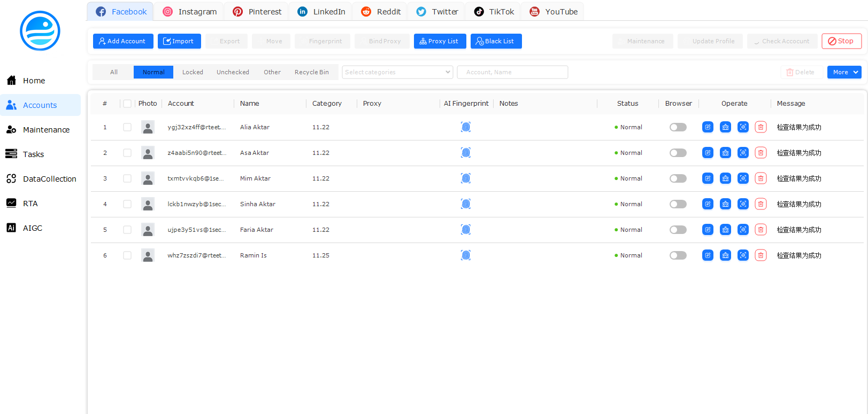Open the Black List
This screenshot has height=414, width=868.
[496, 41]
